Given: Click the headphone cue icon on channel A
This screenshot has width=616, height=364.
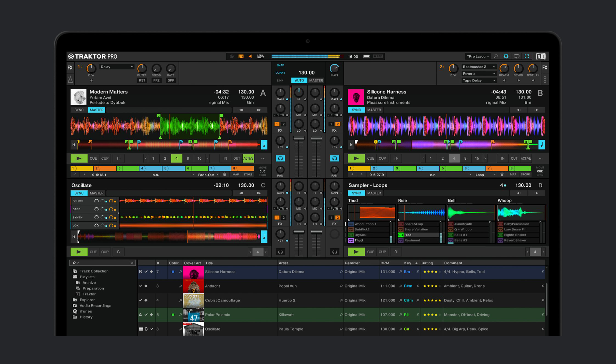Looking at the screenshot, I should click(x=281, y=158).
